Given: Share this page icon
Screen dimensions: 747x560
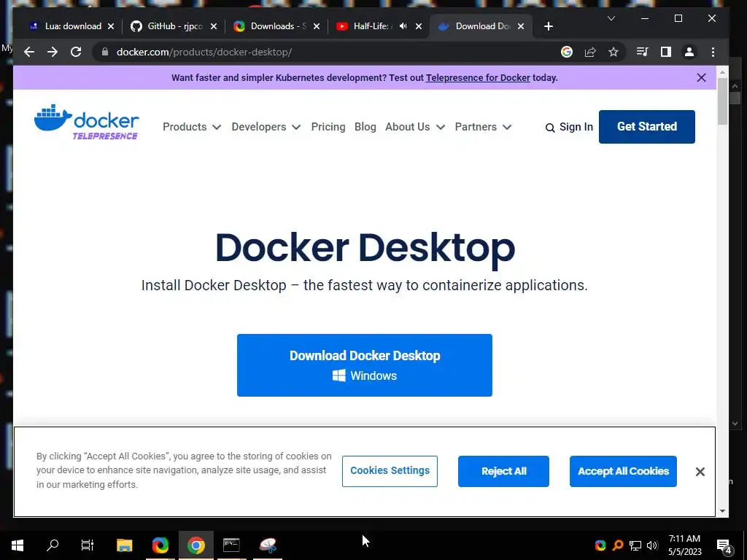Looking at the screenshot, I should [x=590, y=52].
